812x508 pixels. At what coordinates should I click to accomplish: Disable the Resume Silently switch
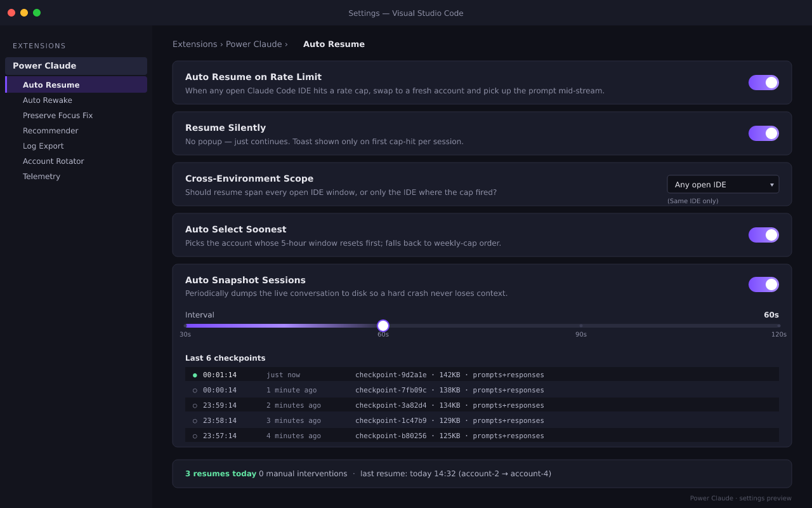pos(764,133)
